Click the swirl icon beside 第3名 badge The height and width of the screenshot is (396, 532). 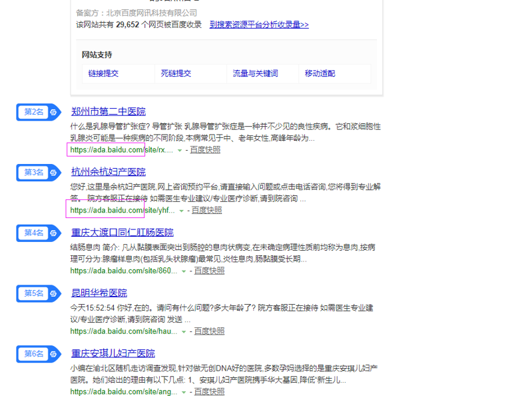54,173
